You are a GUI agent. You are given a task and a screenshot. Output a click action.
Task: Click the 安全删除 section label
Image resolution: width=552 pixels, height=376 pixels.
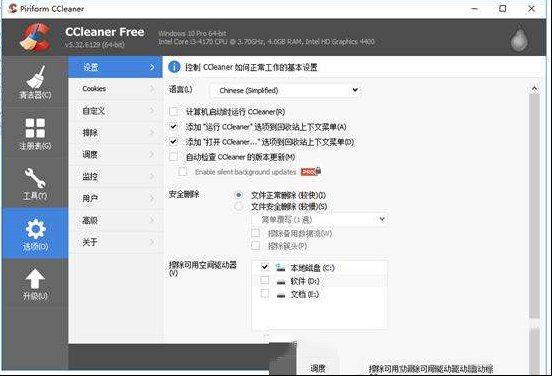(x=184, y=194)
